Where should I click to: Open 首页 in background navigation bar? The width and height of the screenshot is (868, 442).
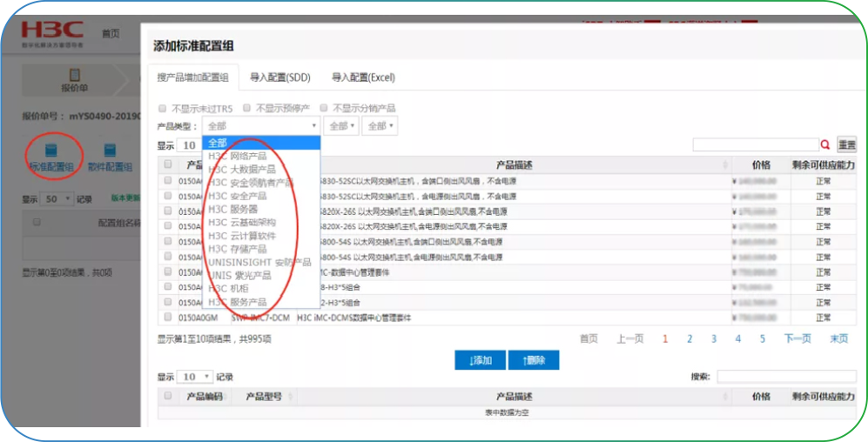click(x=111, y=33)
